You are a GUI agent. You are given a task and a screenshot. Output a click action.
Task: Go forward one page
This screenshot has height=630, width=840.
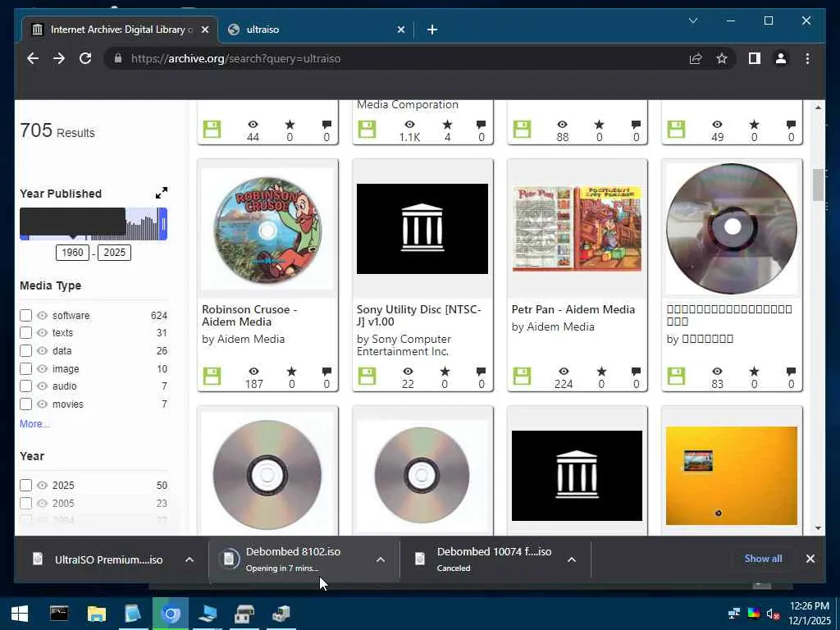pyautogui.click(x=59, y=58)
